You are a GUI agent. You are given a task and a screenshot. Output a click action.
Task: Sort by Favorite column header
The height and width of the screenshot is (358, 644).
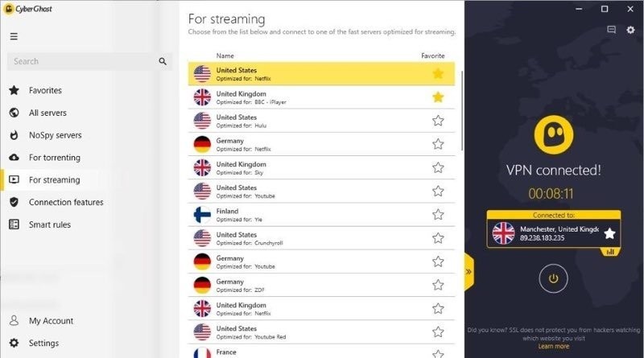(x=433, y=56)
